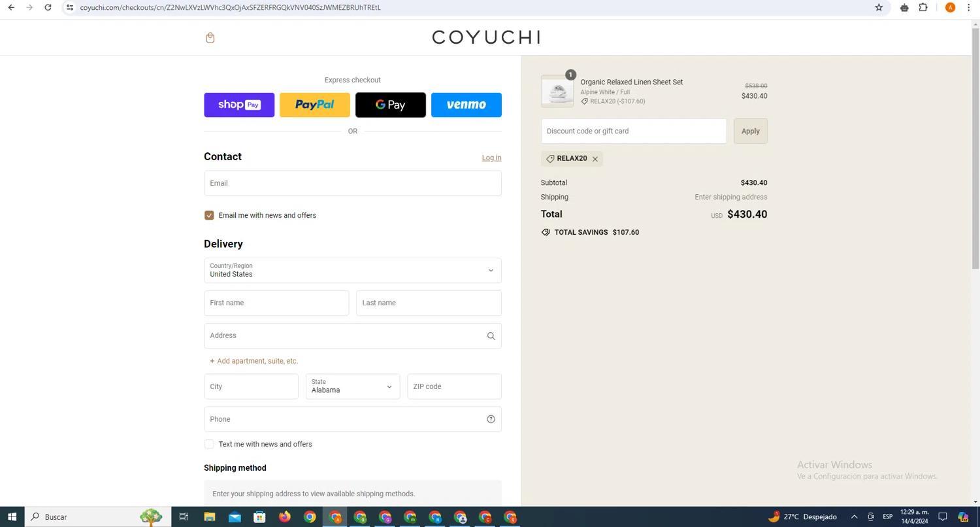The image size is (980, 527).
Task: Focus the First name field
Action: tap(276, 303)
